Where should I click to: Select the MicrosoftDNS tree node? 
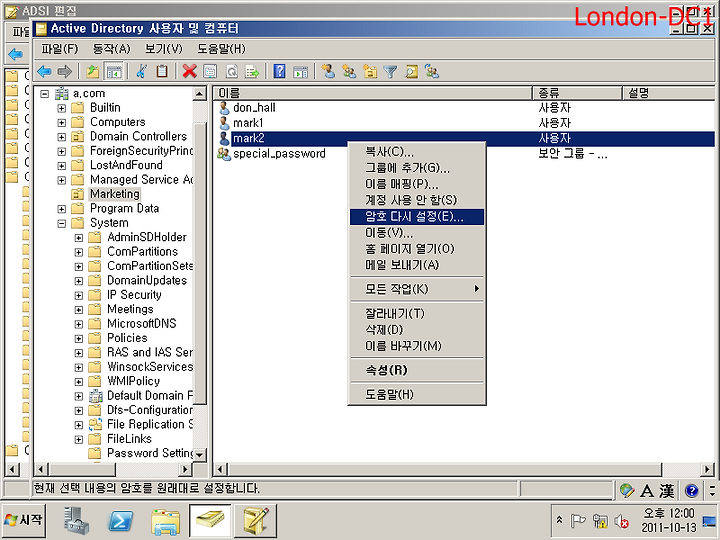pyautogui.click(x=141, y=324)
